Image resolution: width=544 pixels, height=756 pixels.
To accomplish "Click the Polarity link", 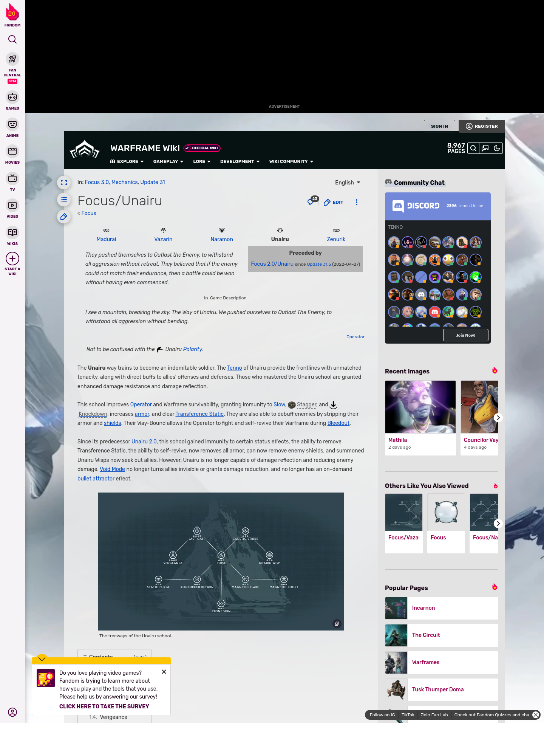I will (x=193, y=349).
